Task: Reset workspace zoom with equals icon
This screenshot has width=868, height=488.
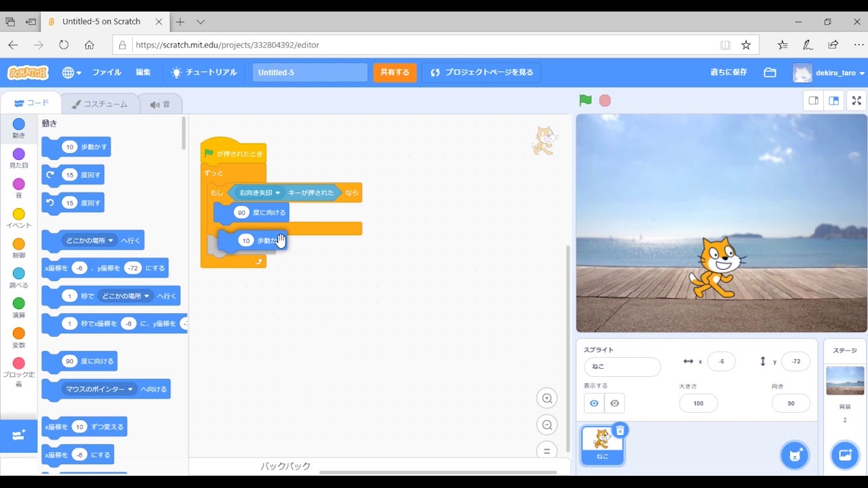Action: coord(547,451)
